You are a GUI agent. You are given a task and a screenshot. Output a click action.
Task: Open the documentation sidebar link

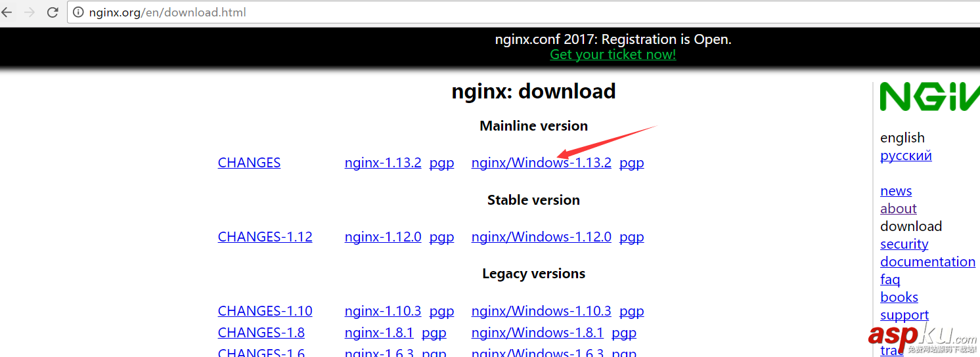point(927,262)
